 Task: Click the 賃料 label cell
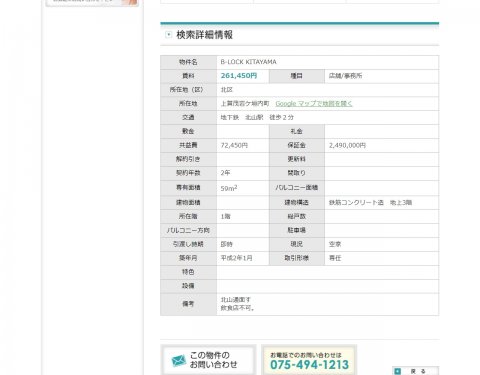click(x=188, y=76)
